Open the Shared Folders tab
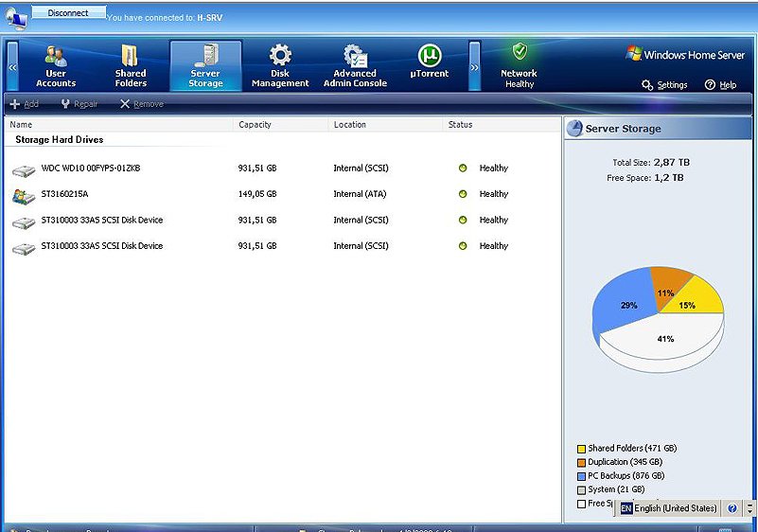Viewport: 758px width, 532px height. tap(131, 65)
